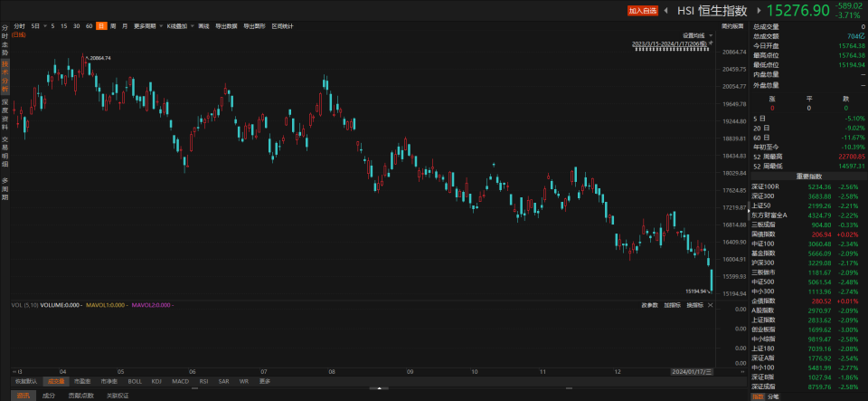Open the 深度资料 sidebar tab
Image resolution: width=868 pixels, height=401 pixels.
point(5,114)
